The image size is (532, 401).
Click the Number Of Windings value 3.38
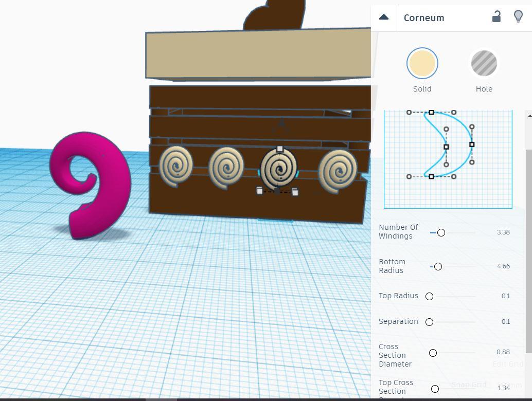pyautogui.click(x=503, y=232)
